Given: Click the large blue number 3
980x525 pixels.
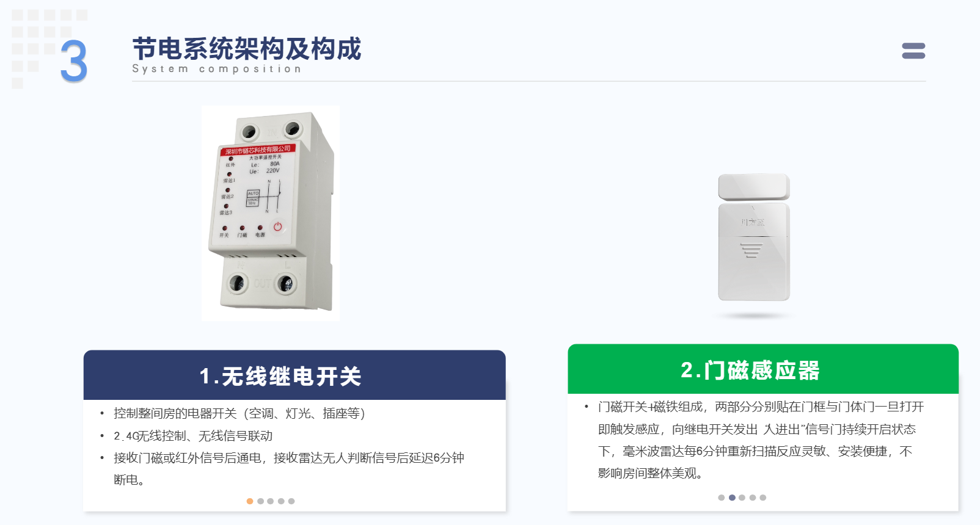Looking at the screenshot, I should coord(74,62).
